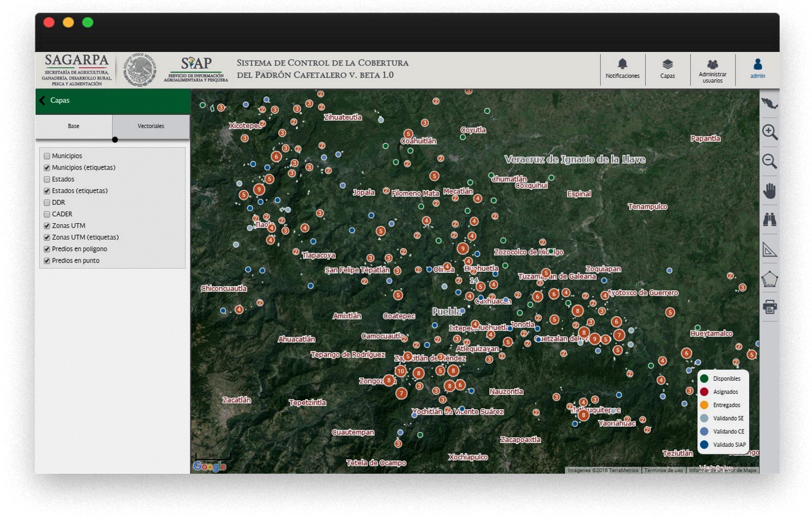
Task: Switch to the Base tab
Action: pos(74,126)
